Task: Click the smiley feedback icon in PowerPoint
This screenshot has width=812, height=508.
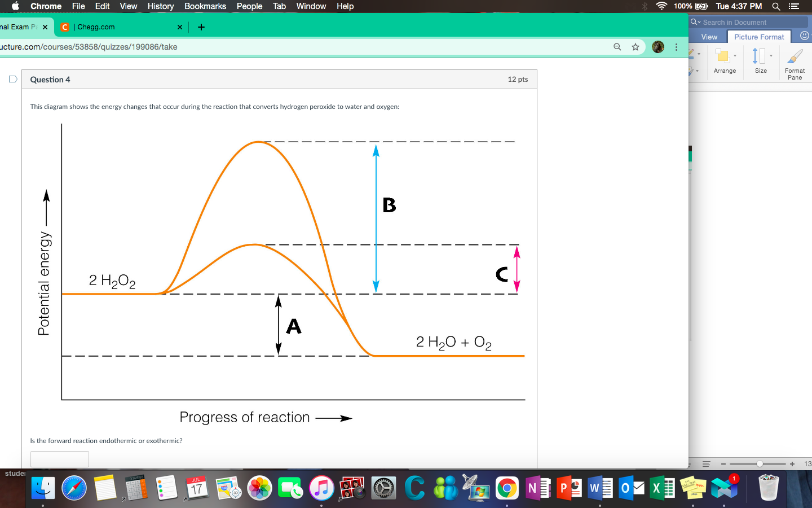Action: pos(805,36)
